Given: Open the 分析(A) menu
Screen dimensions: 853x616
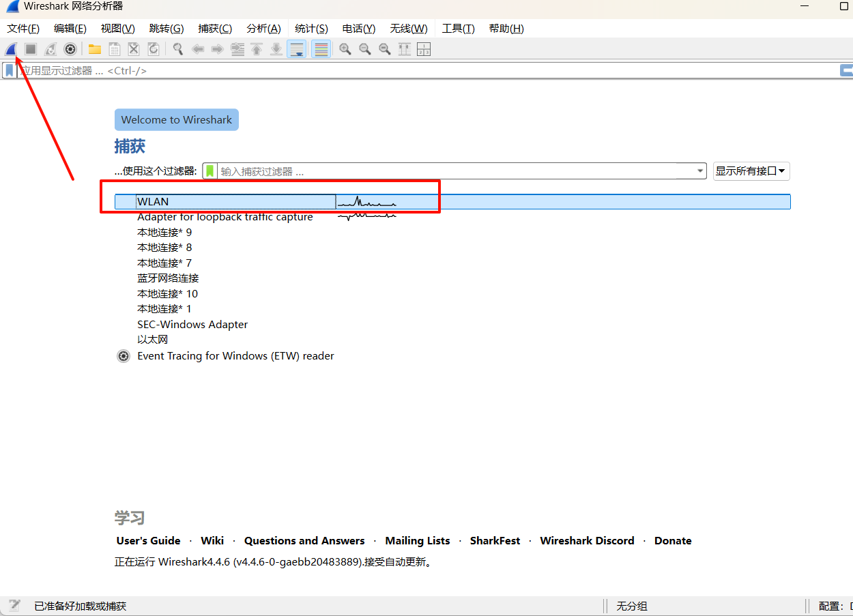Looking at the screenshot, I should tap(264, 29).
